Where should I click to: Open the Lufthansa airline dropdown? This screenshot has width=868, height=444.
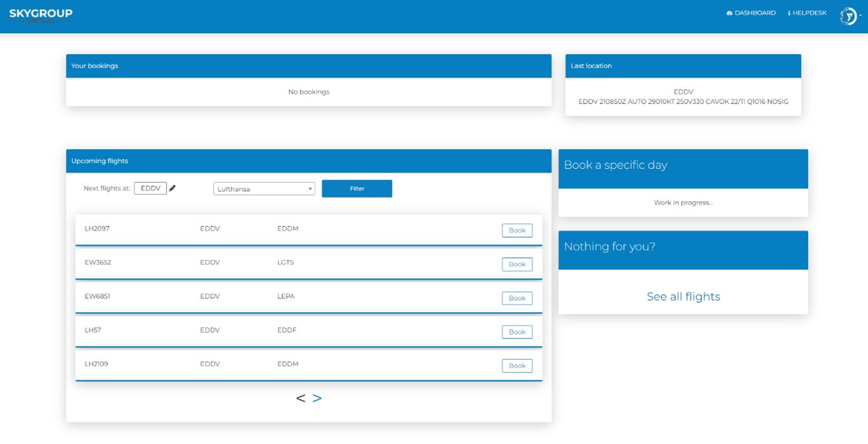pyautogui.click(x=264, y=189)
